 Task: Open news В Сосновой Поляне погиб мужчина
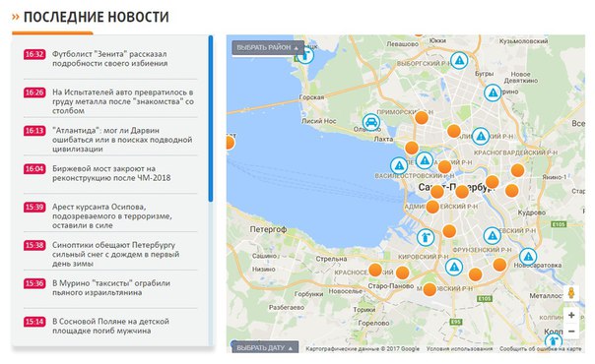point(110,326)
